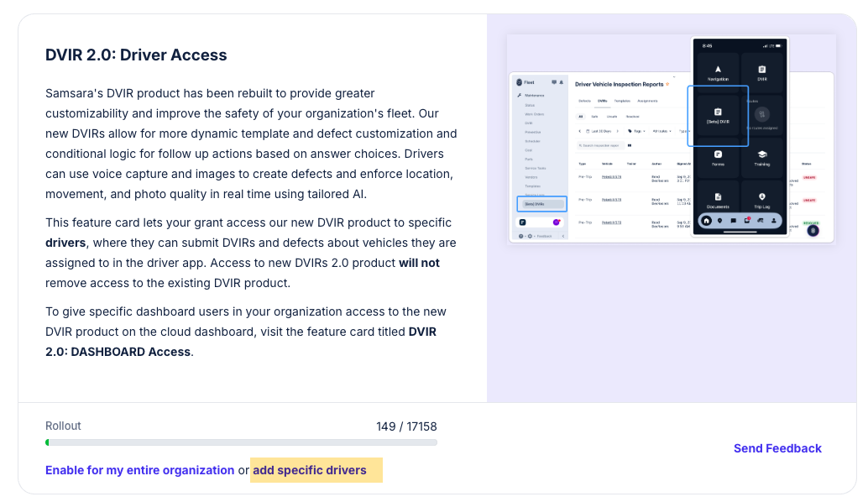
Task: Open the Tags dropdown filter
Action: [638, 131]
